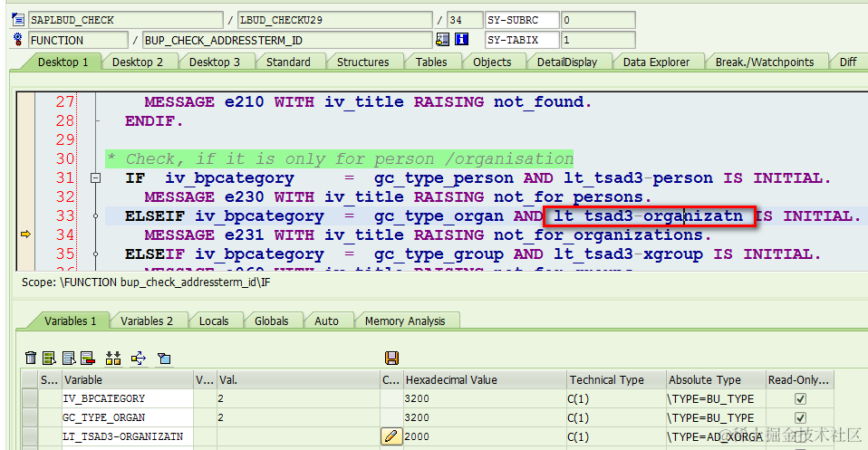This screenshot has width=868, height=450.
Task: Click the save diskette icon above Hexadecimal column
Action: point(392,359)
